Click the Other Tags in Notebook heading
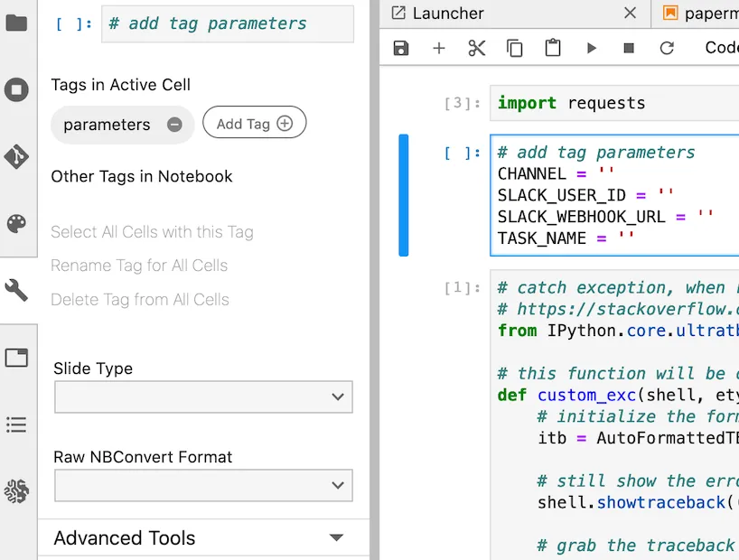Screen dimensions: 739x560 (x=142, y=176)
